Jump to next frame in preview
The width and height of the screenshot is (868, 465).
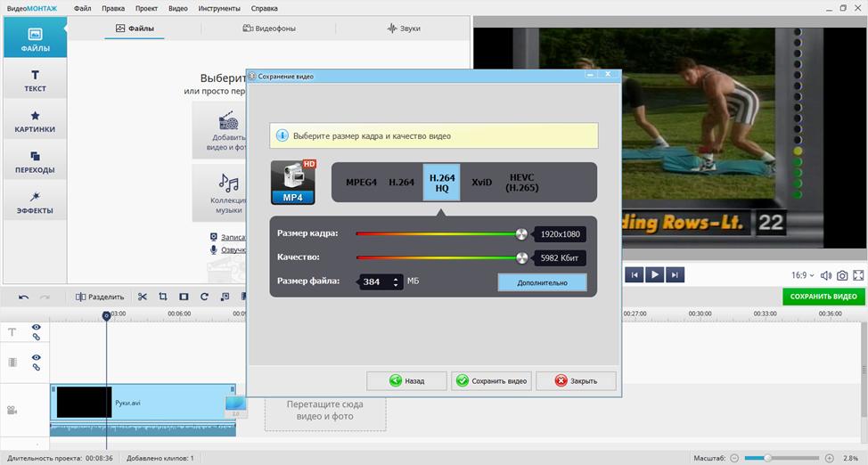tap(675, 274)
